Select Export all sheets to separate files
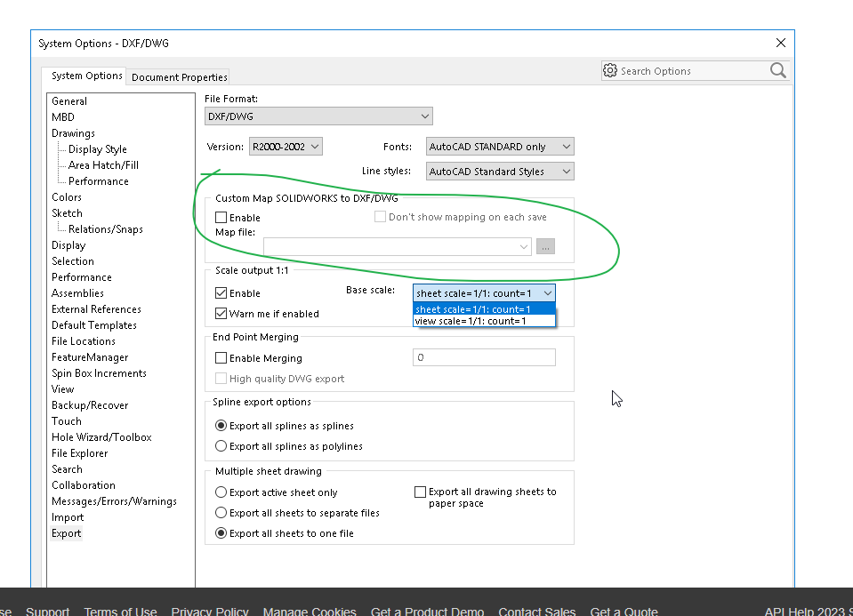The width and height of the screenshot is (853, 616). (x=221, y=513)
